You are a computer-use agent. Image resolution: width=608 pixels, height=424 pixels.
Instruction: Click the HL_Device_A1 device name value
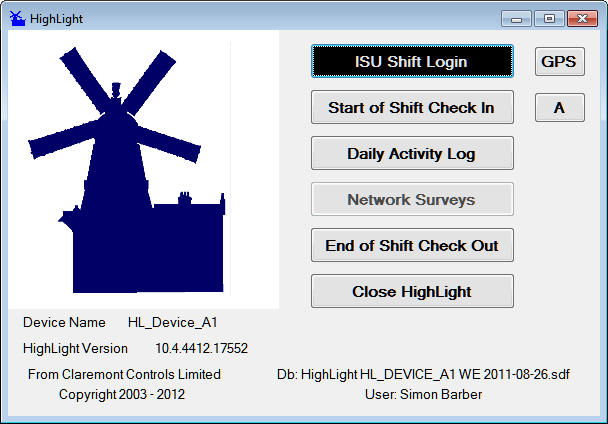click(172, 323)
